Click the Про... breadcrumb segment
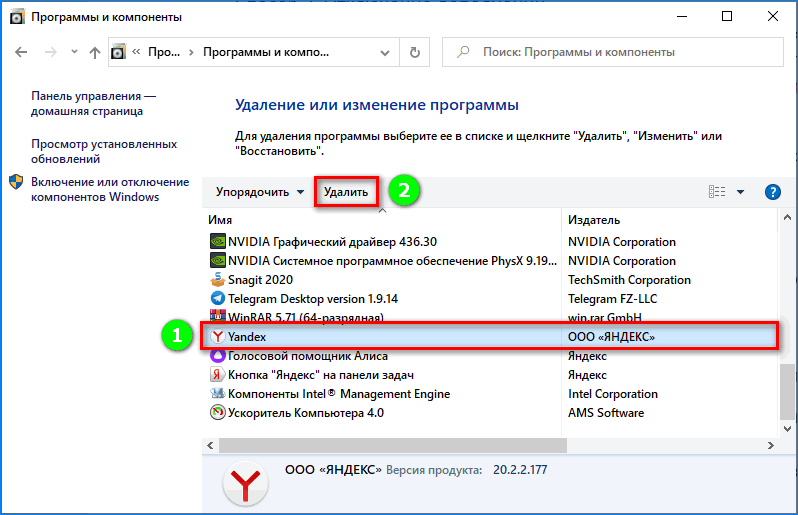Viewport: 798px width, 515px height. [164, 52]
